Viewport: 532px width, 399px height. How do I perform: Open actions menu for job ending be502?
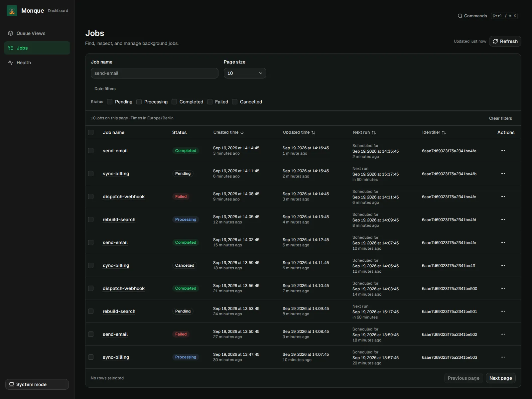coord(503,334)
